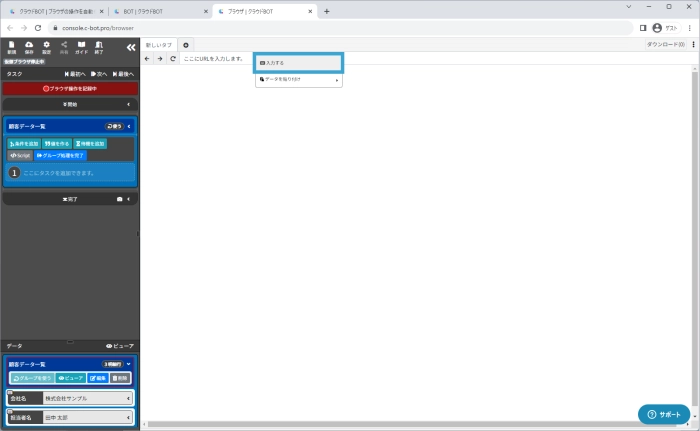Add a new tab with the plus icon
Viewport: 700px width, 431px height.
coord(186,45)
